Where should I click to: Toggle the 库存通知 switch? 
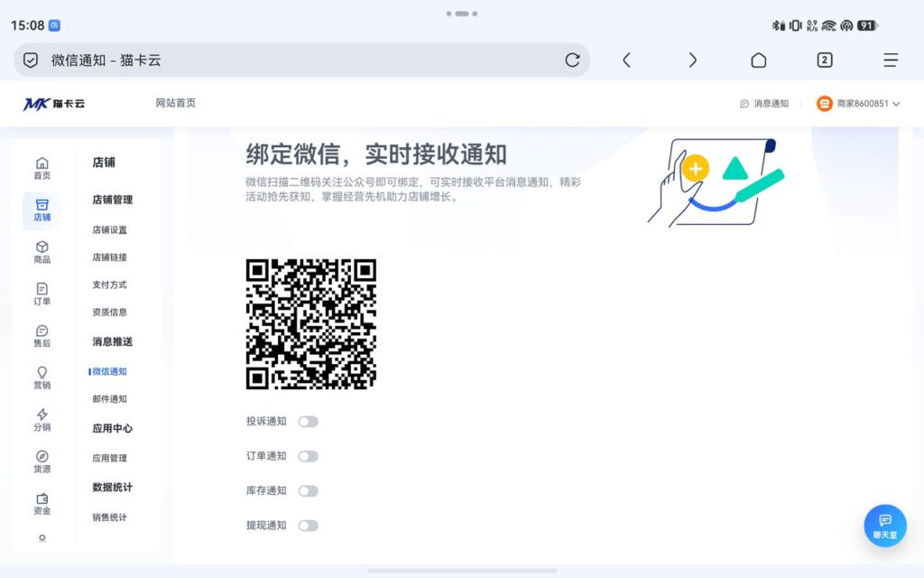click(309, 490)
